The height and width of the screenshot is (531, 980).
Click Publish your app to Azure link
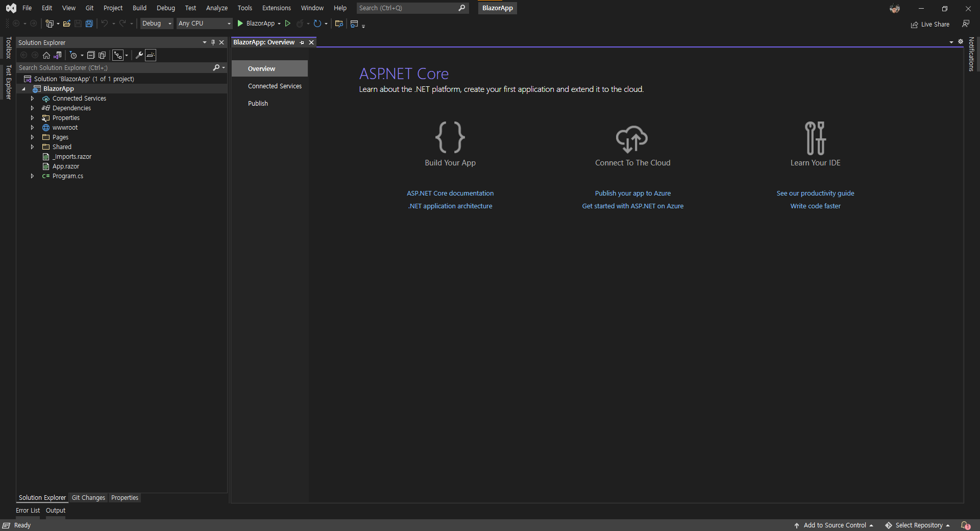tap(633, 194)
